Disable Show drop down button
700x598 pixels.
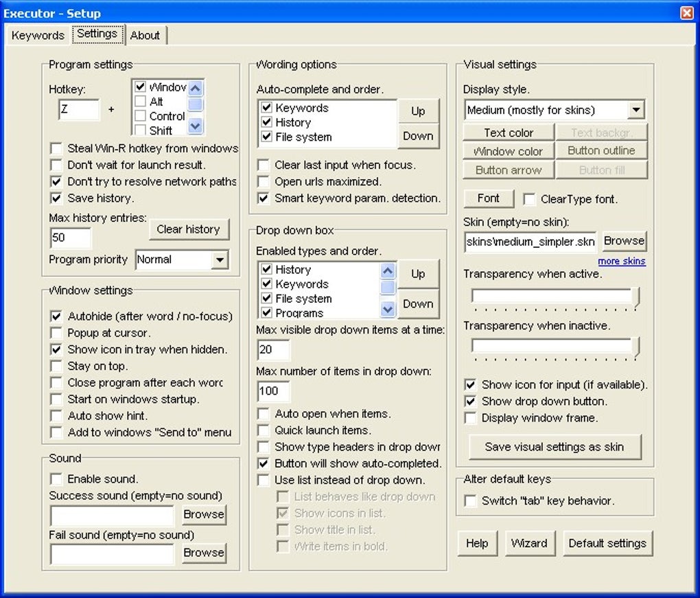pos(471,402)
